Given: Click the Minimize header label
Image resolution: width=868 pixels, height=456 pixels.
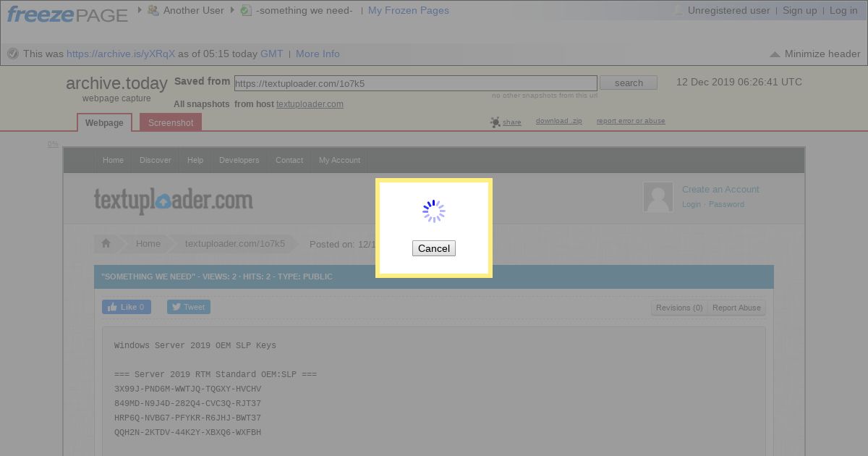Looking at the screenshot, I should [x=822, y=54].
